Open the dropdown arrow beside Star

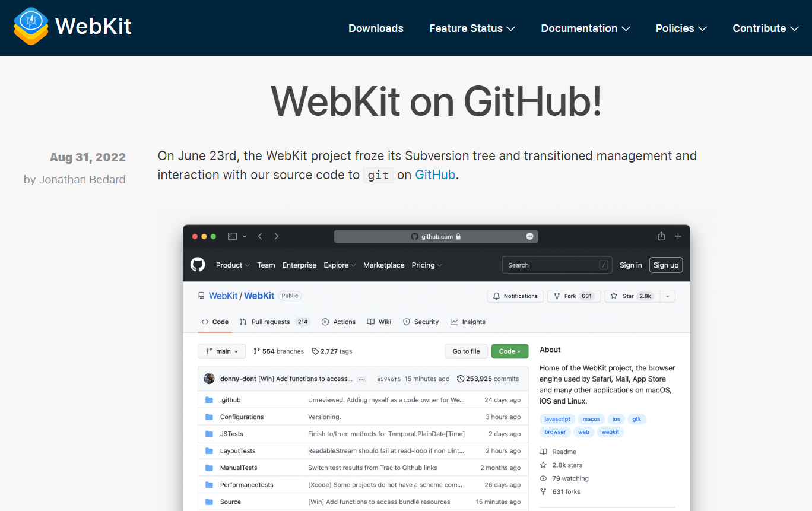click(668, 296)
